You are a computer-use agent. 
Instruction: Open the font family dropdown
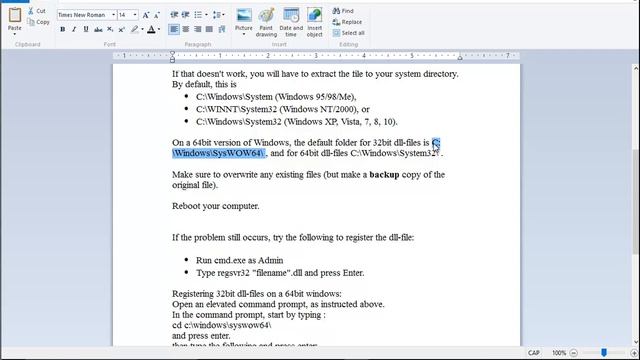tap(113, 15)
